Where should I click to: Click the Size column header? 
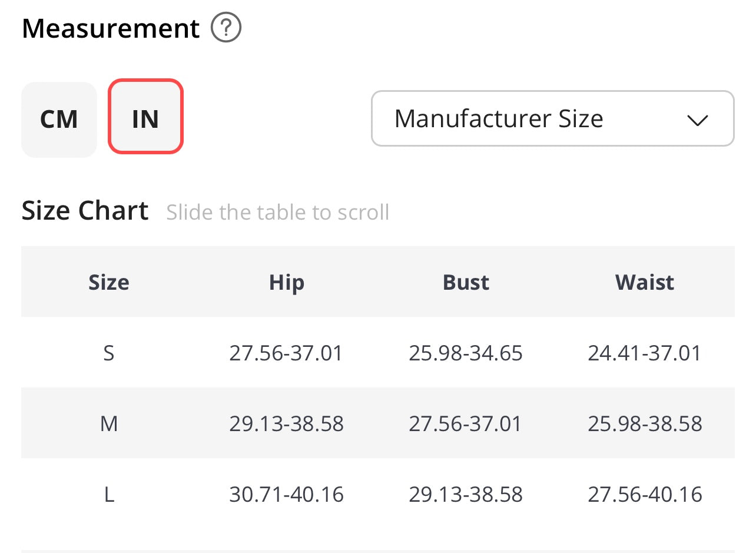[x=109, y=283]
